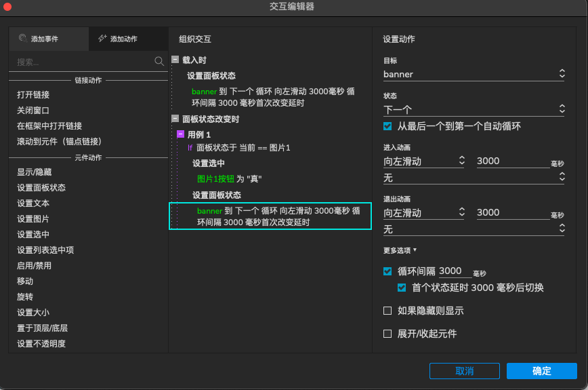This screenshot has width=588, height=390.
Task: Open the 进入动画 easing 无 dropdown
Action: click(x=474, y=178)
